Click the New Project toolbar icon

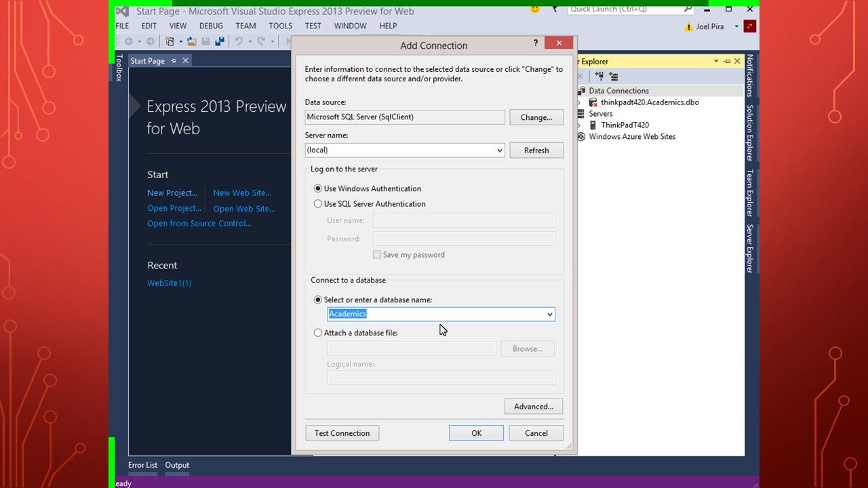tap(170, 41)
